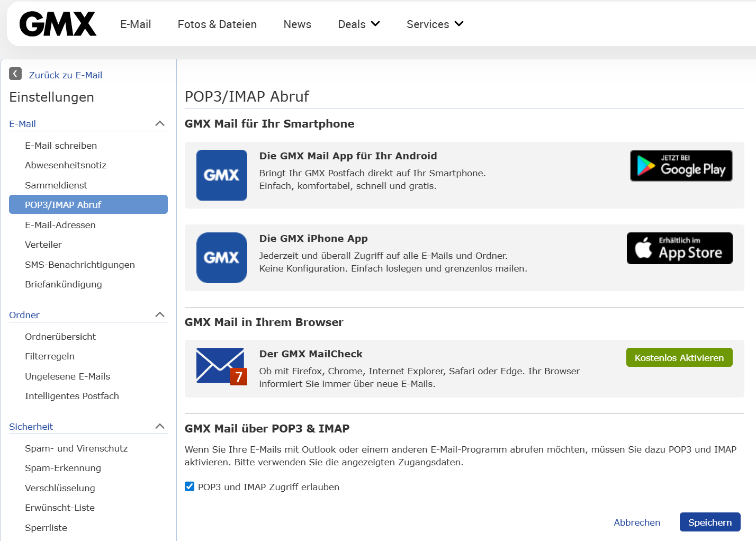Click the GMX Android app icon
This screenshot has height=541, width=756.
pyautogui.click(x=221, y=175)
